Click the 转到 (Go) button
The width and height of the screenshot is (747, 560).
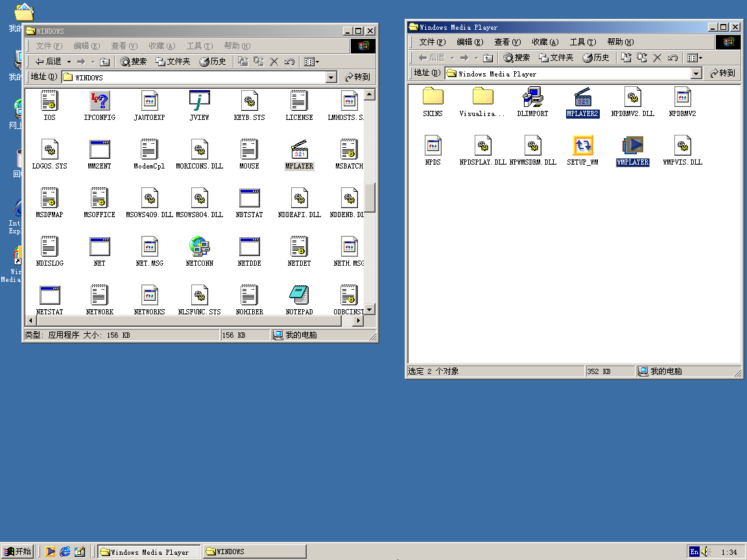point(358,76)
